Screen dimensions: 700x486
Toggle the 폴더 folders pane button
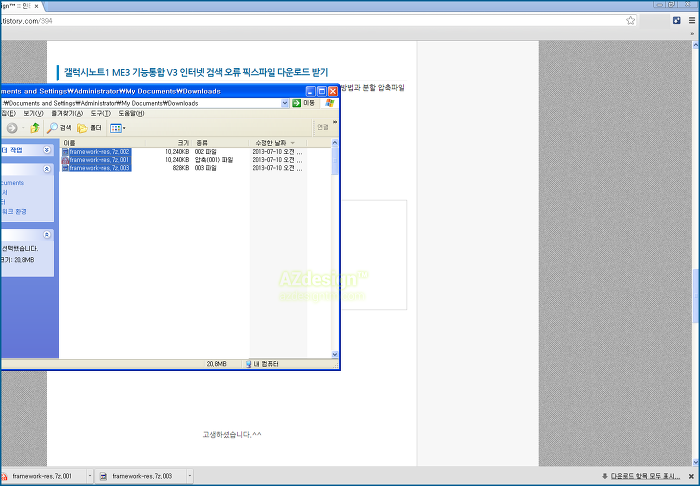pos(89,128)
